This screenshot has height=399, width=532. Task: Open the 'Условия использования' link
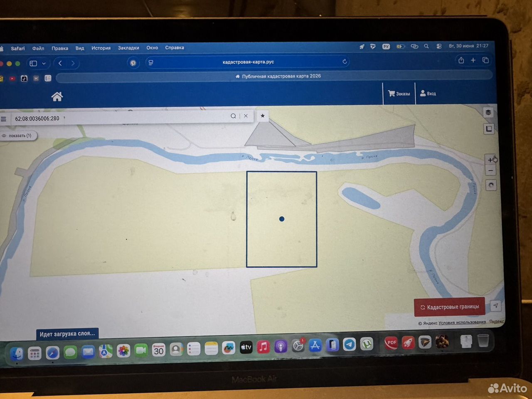[462, 323]
